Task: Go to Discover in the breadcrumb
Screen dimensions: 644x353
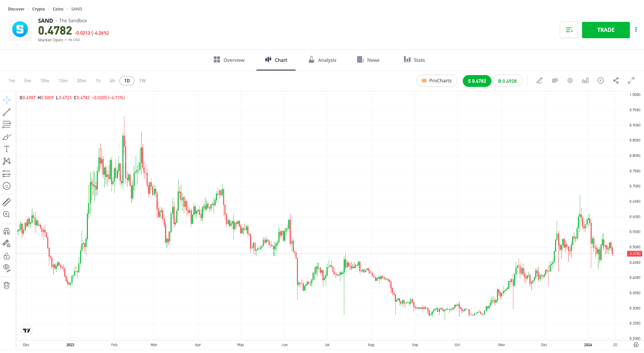Action: tap(16, 9)
